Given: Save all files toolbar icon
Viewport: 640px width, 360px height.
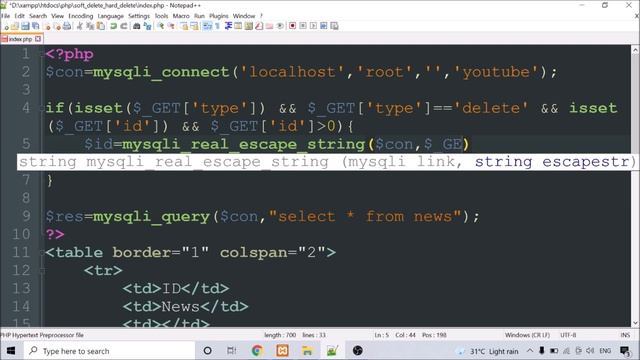Looking at the screenshot, I should (x=35, y=26).
